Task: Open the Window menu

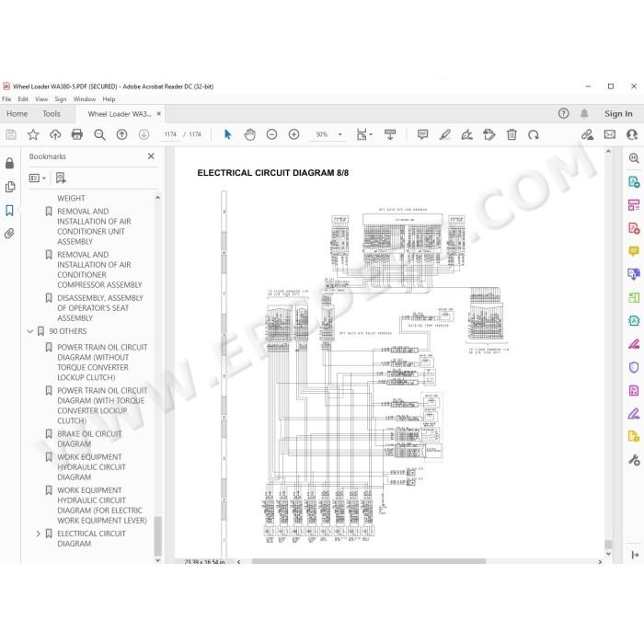Action: pos(85,99)
